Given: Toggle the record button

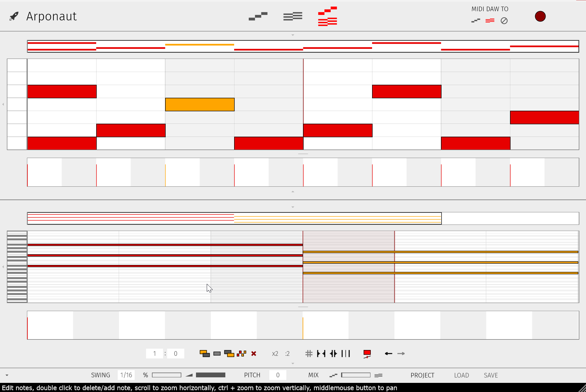Looking at the screenshot, I should tap(540, 16).
